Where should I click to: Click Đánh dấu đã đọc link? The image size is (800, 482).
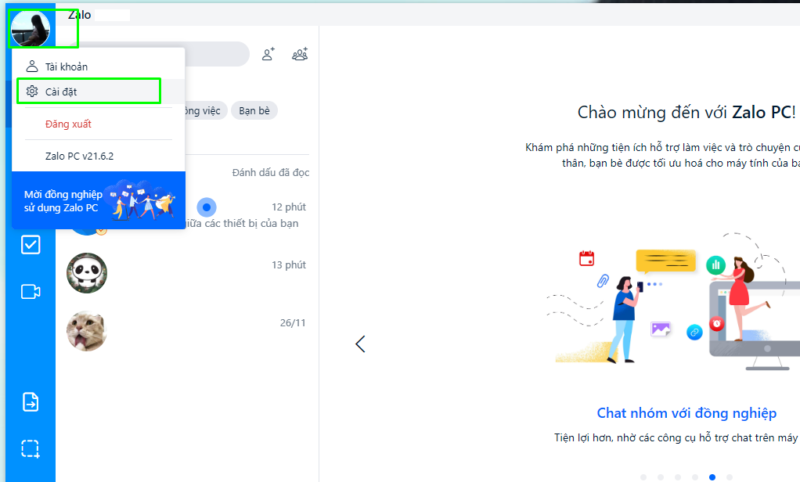pyautogui.click(x=270, y=172)
